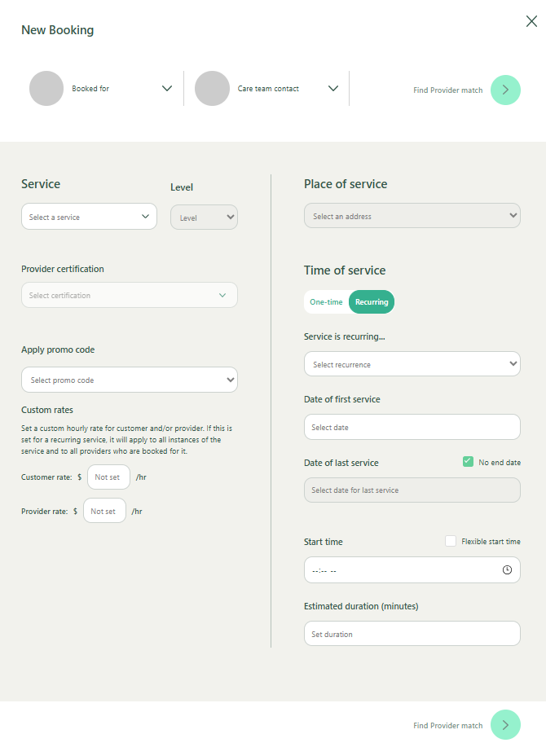Screen dimensions: 546x756
Task: Open the Select recurrence dropdown
Action: (412, 364)
